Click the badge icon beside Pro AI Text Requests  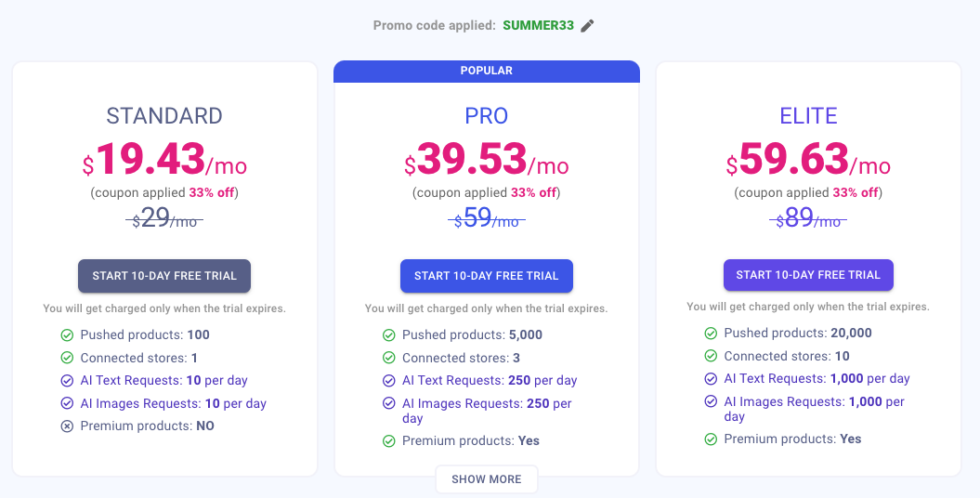click(x=388, y=381)
